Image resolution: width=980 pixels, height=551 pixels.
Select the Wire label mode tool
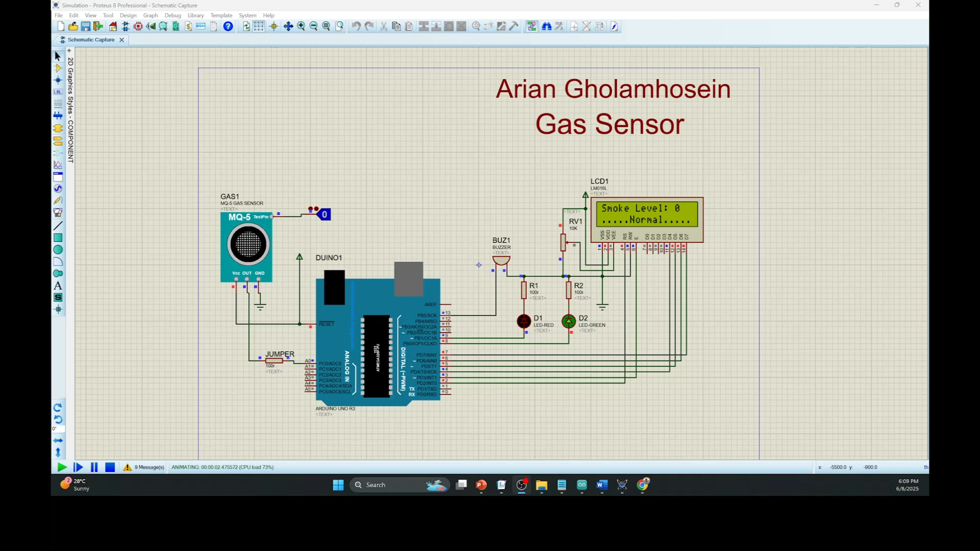58,92
